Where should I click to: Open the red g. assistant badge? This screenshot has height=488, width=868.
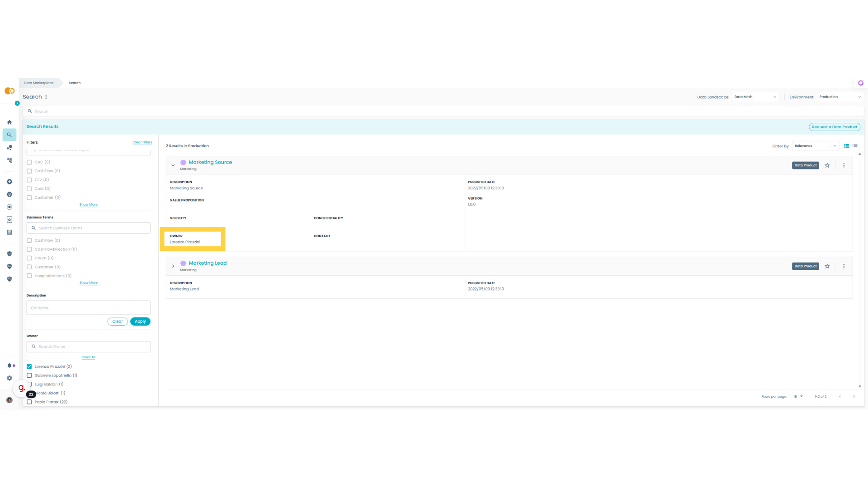pos(21,388)
